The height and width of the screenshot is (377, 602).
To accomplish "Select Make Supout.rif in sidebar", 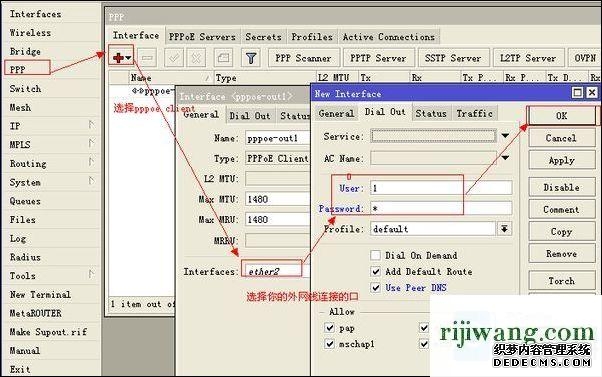I will [x=48, y=332].
